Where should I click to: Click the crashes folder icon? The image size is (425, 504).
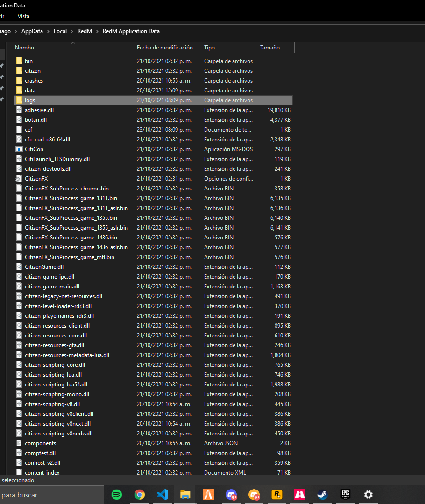click(x=19, y=80)
